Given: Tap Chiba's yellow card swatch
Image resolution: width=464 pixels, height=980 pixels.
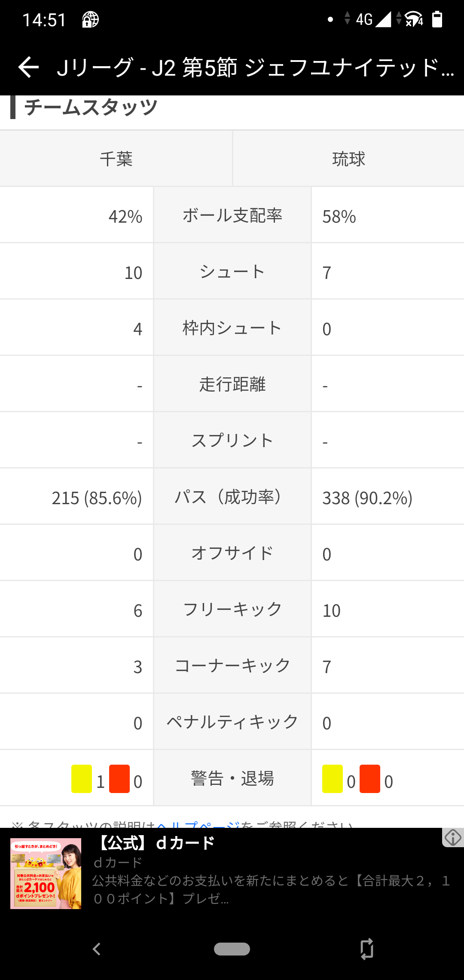Looking at the screenshot, I should tap(82, 779).
